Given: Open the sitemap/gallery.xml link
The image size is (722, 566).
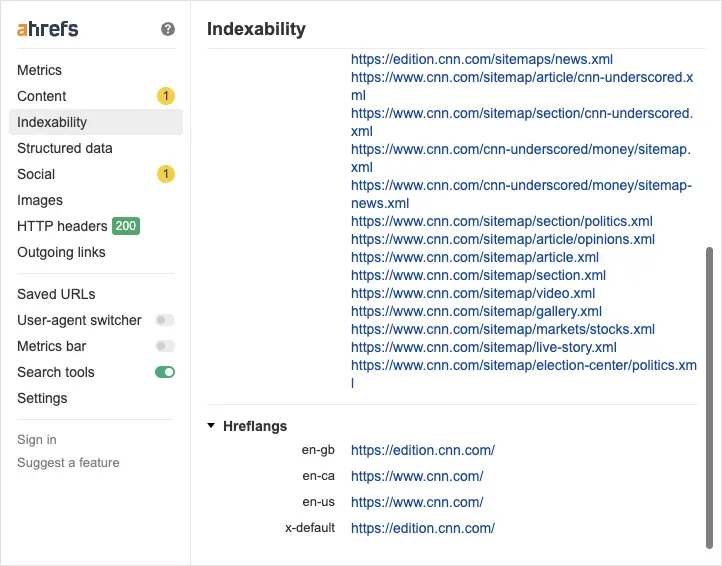Looking at the screenshot, I should point(476,311).
